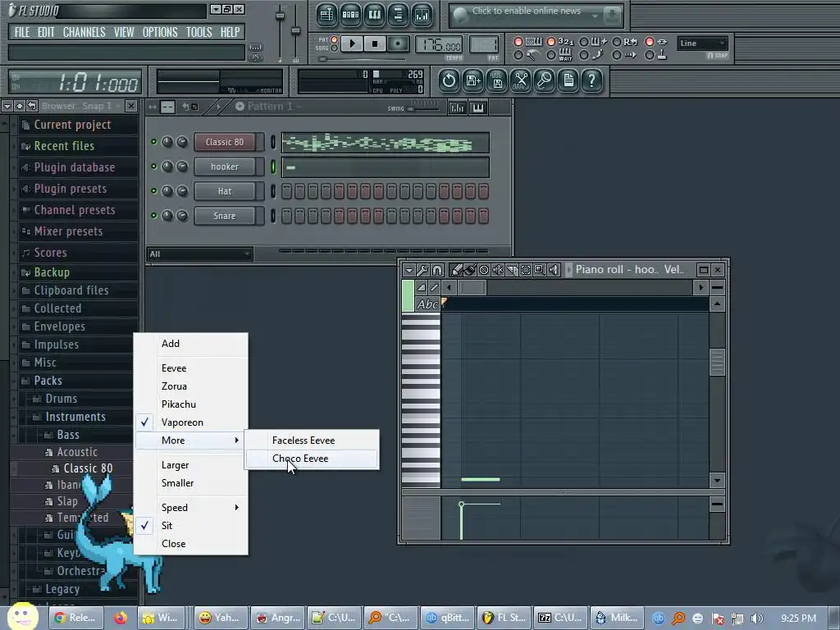This screenshot has width=840, height=630.
Task: Click the help question mark button
Action: click(592, 81)
